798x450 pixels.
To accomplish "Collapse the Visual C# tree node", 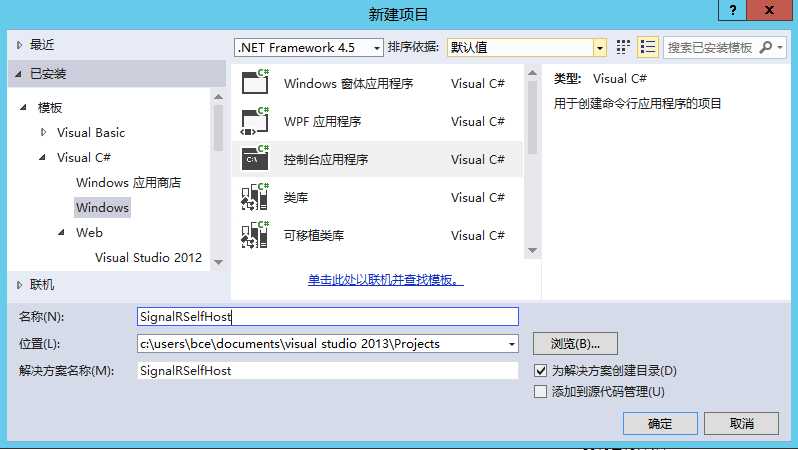I will 42,157.
